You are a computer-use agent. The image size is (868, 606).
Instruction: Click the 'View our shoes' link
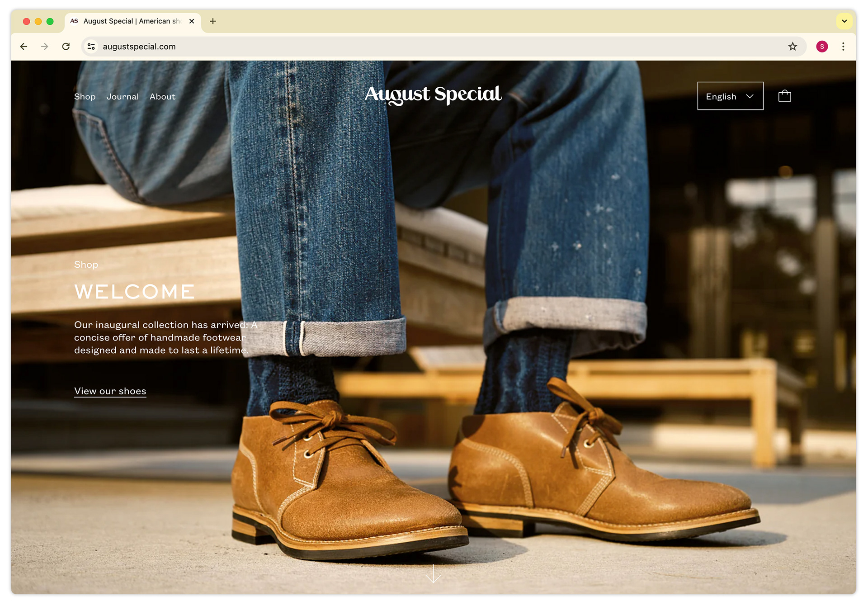coord(110,391)
